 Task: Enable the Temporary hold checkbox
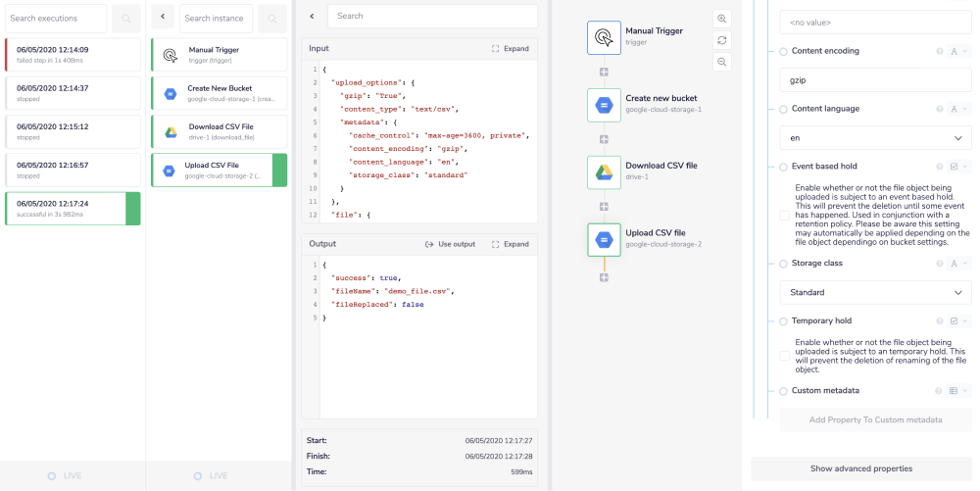784,355
